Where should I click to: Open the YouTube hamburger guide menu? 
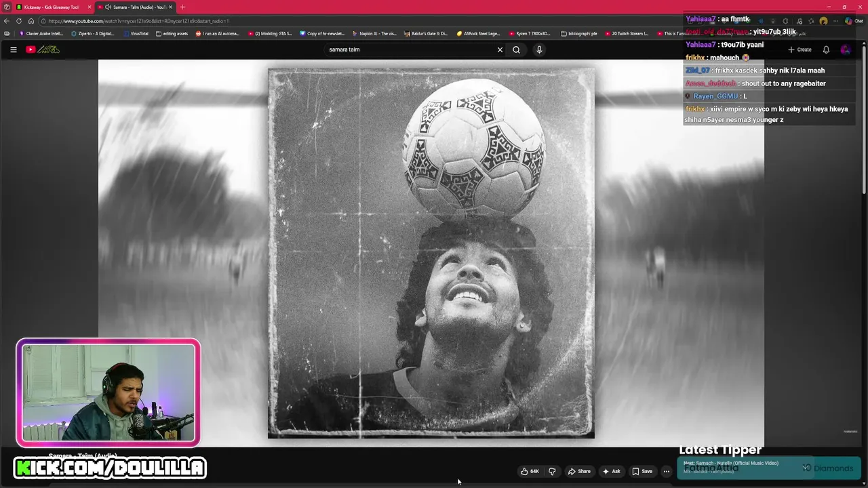13,49
